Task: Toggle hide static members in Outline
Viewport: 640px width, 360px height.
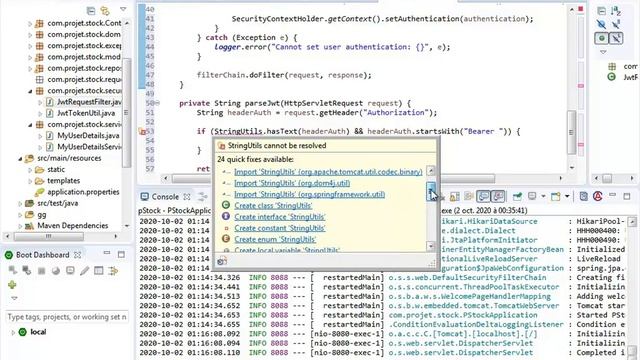Action: 616,24
